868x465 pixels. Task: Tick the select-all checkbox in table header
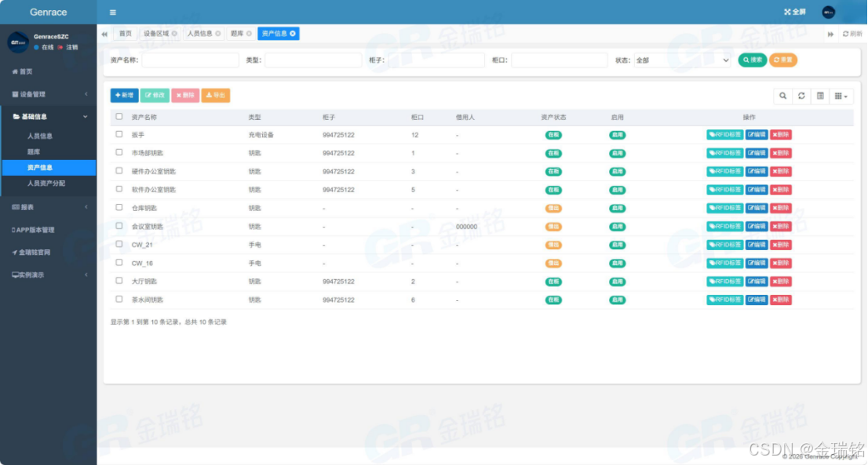[x=119, y=117]
